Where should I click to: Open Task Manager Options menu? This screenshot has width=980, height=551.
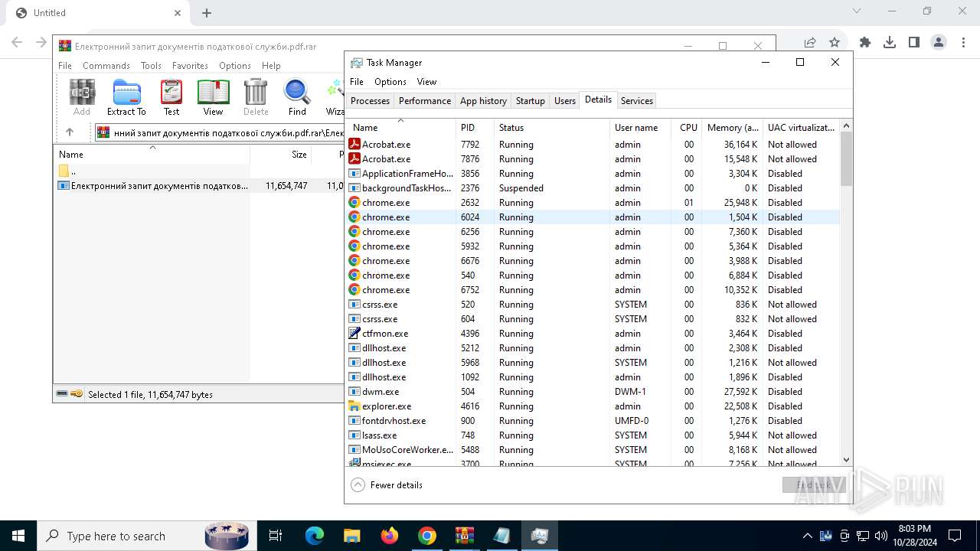[x=390, y=82]
